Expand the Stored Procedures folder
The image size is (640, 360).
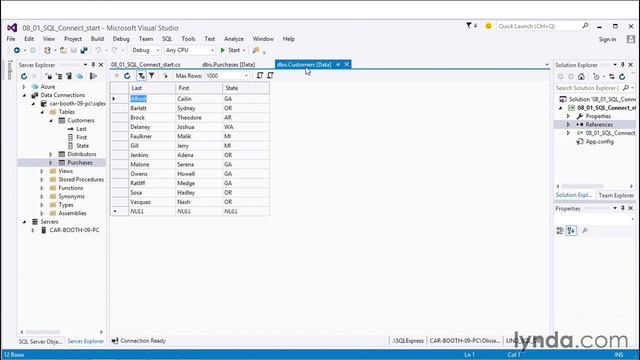click(42, 180)
